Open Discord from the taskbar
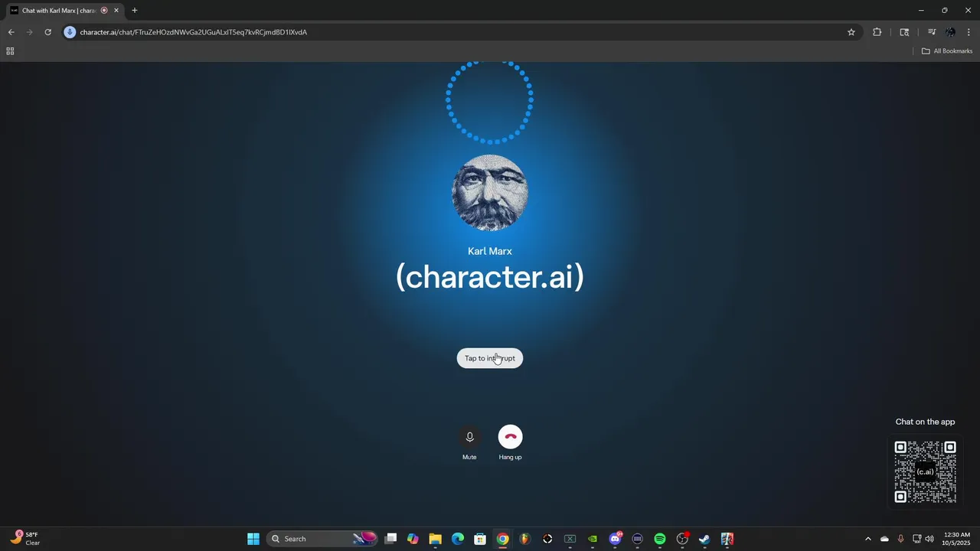 [615, 539]
